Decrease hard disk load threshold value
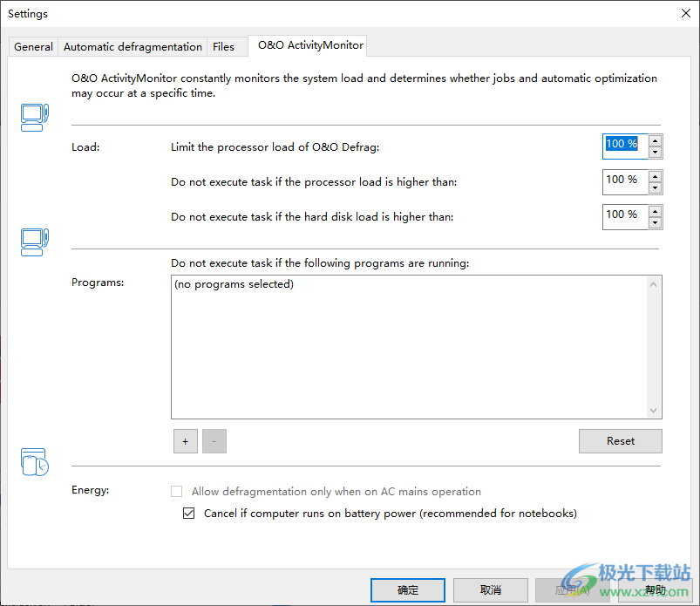The height and width of the screenshot is (606, 700). 656,223
